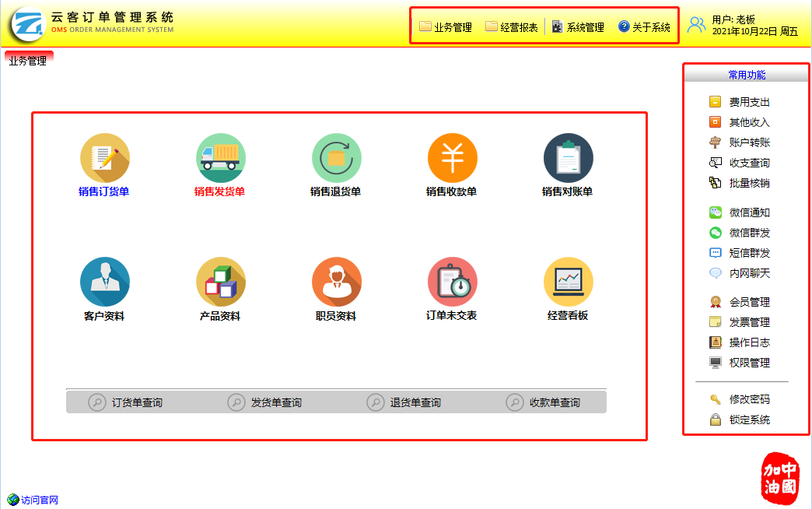The image size is (812, 509).
Task: Click the 收支查询 search icon
Action: [715, 162]
